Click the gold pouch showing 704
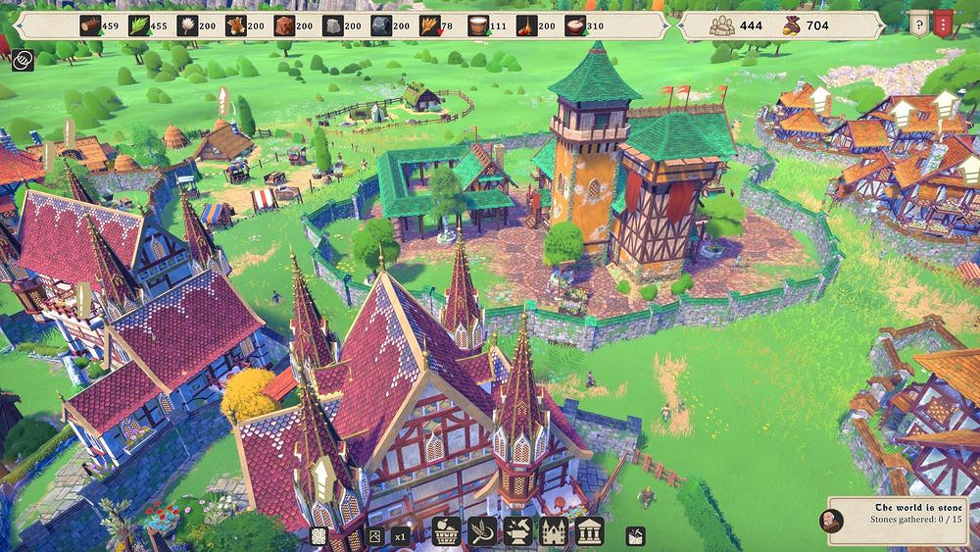980x552 pixels. pos(805,25)
